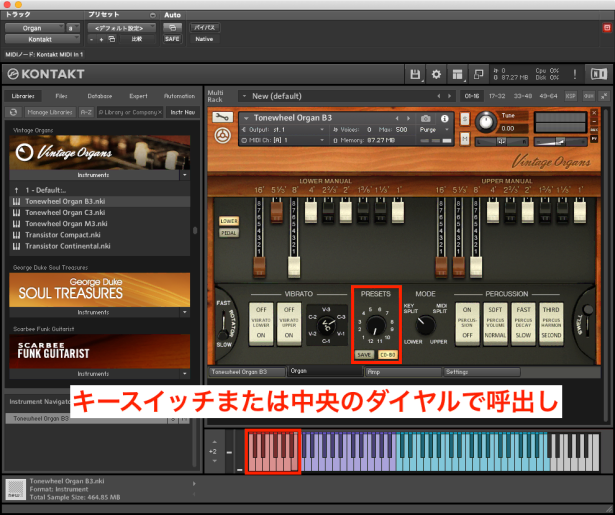The image size is (615, 515).
Task: Toggle Percussion On/Off switch
Action: tap(467, 323)
